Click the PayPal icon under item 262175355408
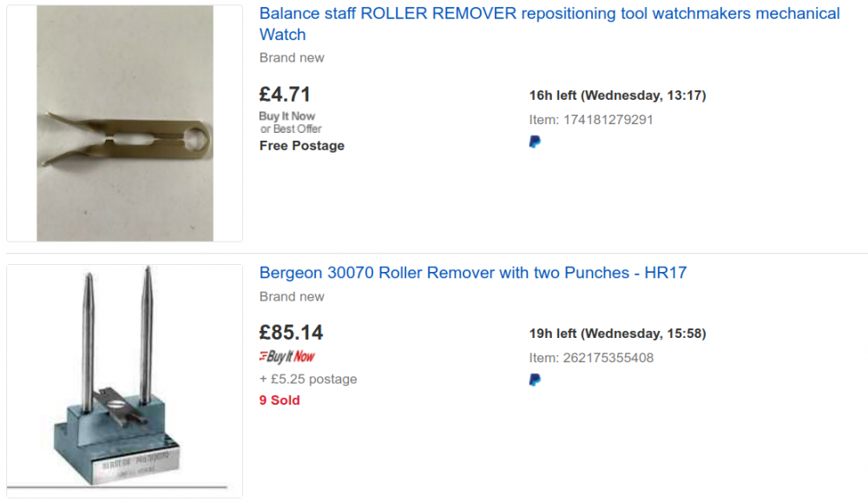The height and width of the screenshot is (503, 868). [x=535, y=380]
